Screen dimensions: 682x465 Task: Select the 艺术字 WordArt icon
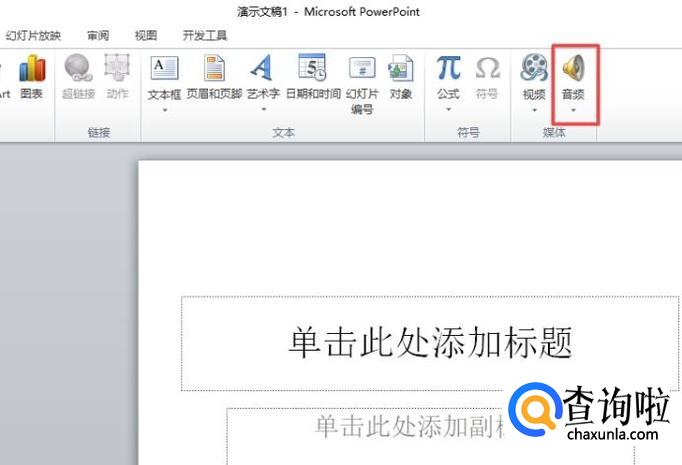pos(262,67)
